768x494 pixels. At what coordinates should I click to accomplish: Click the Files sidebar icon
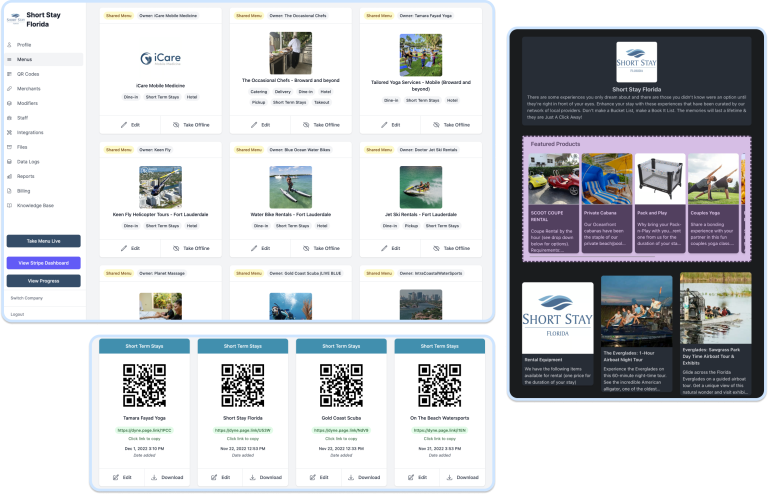(9, 147)
